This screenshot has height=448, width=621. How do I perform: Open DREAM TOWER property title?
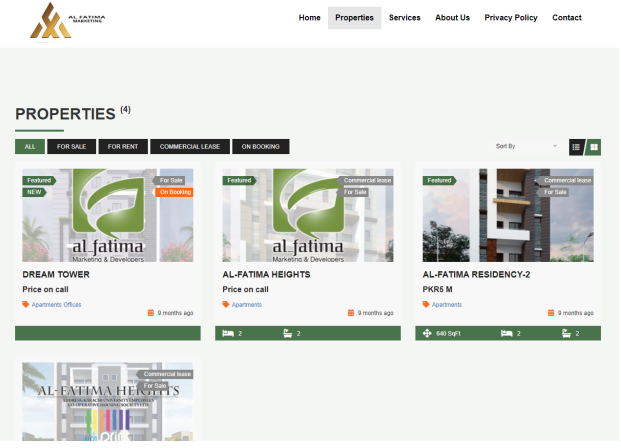click(56, 275)
